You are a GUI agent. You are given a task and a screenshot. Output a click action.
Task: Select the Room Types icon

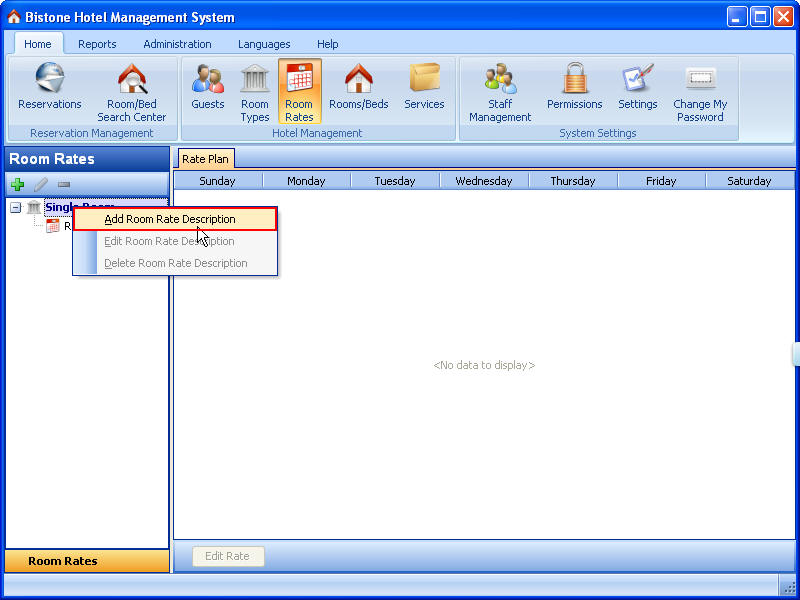(255, 92)
